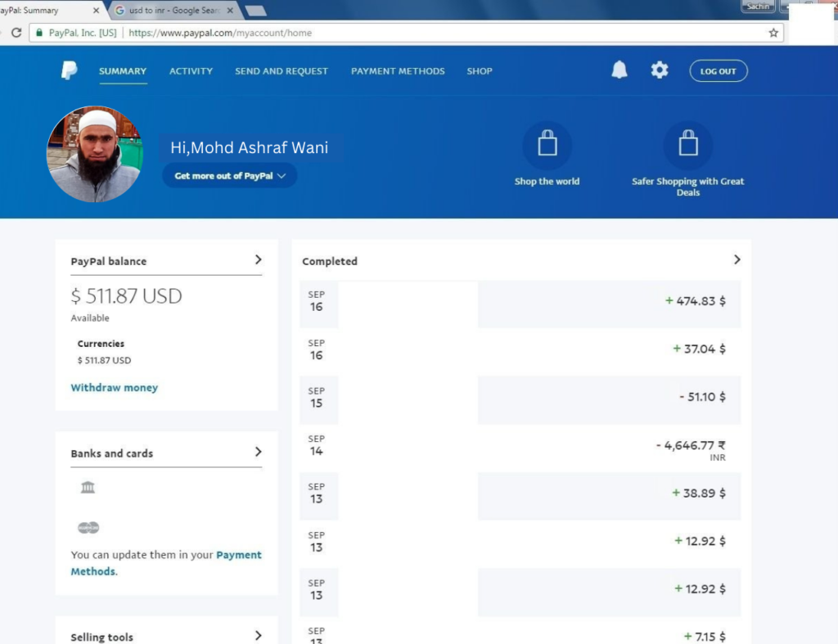The width and height of the screenshot is (838, 644).
Task: Click the green secure lock icon
Action: (39, 33)
